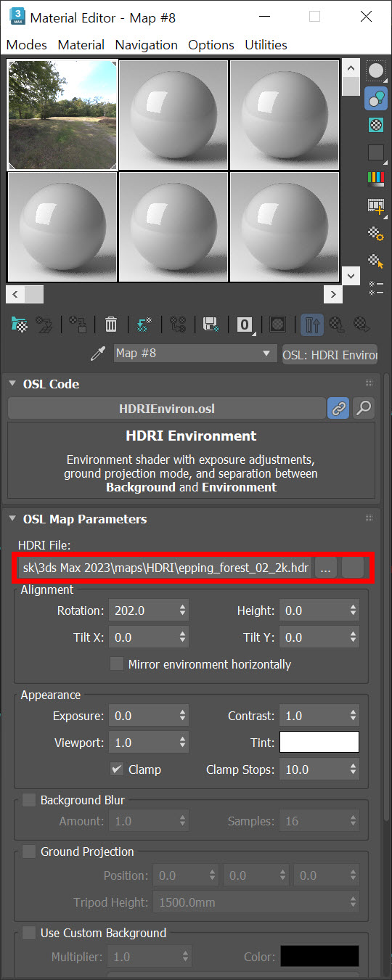Viewport: 392px width, 980px height.
Task: Click the HDRIEnviron.osl button
Action: [166, 409]
